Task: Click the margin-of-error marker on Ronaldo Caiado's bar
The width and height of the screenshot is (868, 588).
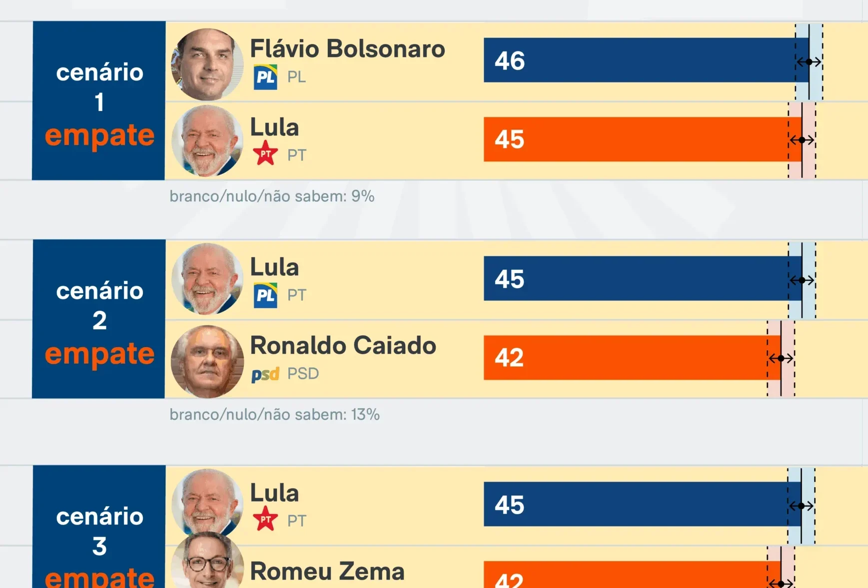Action: (x=781, y=358)
